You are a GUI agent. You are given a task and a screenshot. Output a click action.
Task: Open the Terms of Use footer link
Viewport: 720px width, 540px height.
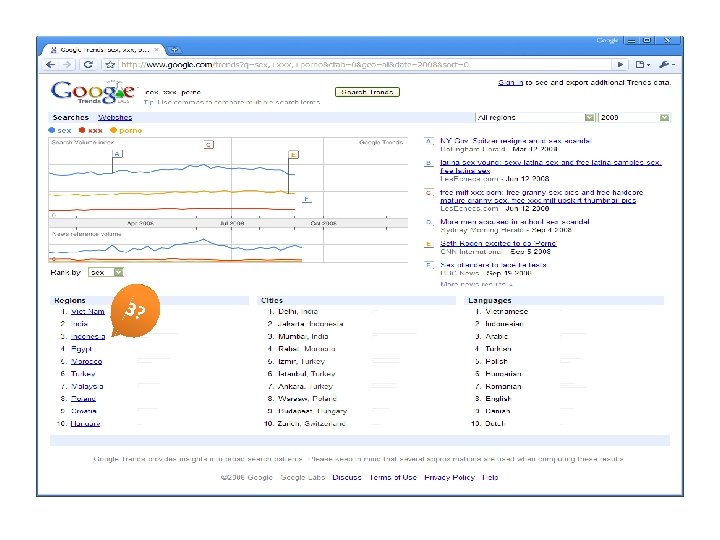393,478
